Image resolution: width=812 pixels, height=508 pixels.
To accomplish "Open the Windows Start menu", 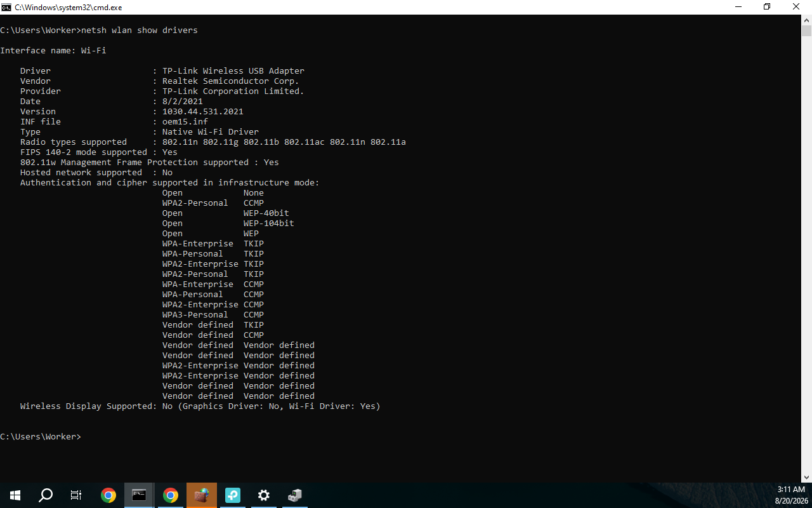I will 15,495.
